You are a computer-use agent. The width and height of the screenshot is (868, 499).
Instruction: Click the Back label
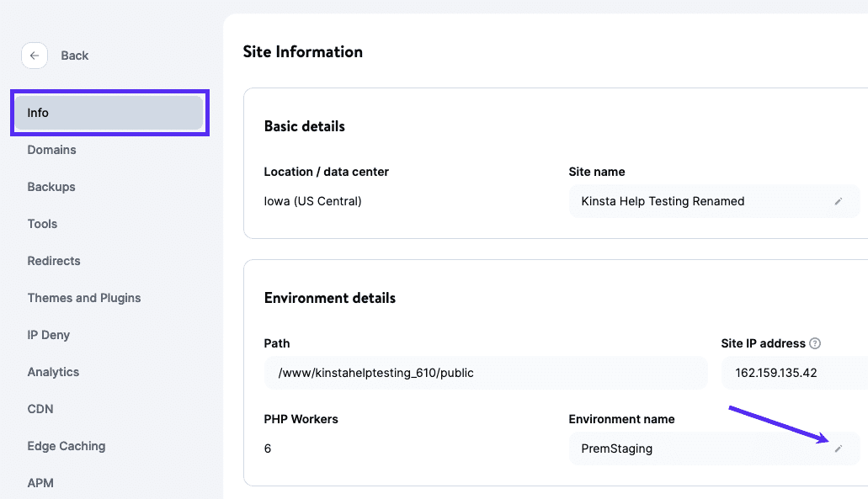click(74, 56)
